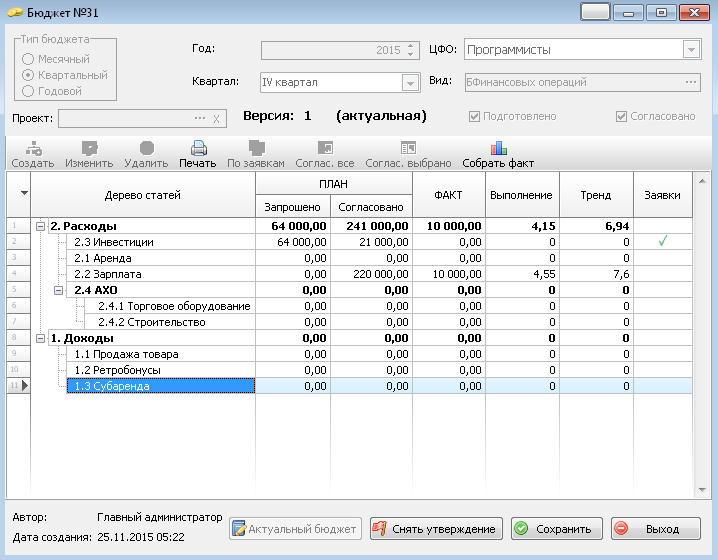This screenshot has width=718, height=560.
Task: Click the Актуальный бюджет button
Action: [295, 529]
